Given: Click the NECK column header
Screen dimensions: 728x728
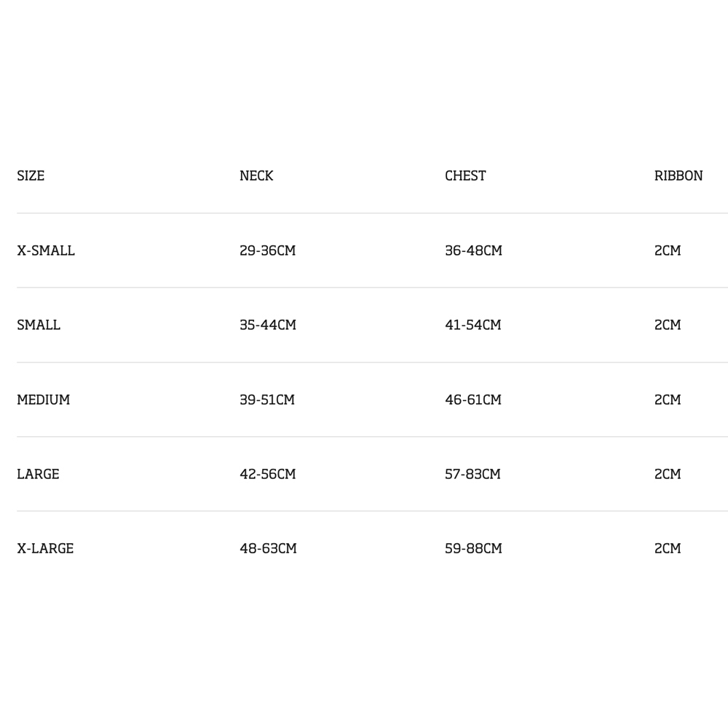Looking at the screenshot, I should click(x=256, y=175).
